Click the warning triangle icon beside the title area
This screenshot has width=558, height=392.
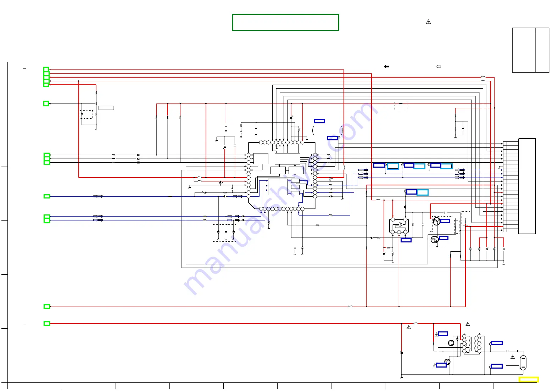428,22
